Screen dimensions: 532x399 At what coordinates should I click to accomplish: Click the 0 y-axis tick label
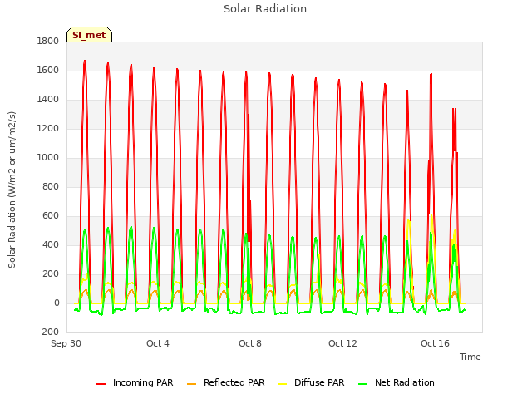click(x=57, y=303)
